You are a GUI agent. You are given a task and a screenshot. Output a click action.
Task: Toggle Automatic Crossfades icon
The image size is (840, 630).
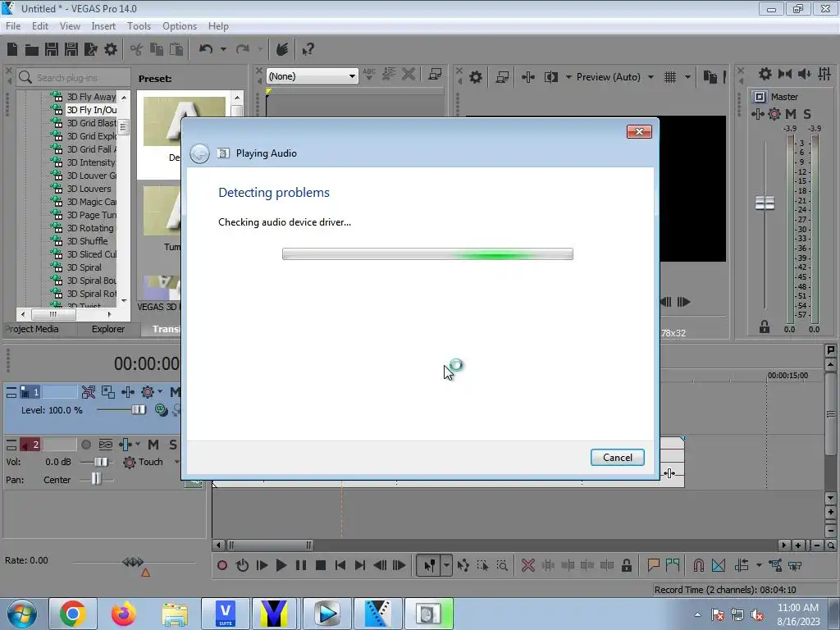click(719, 565)
